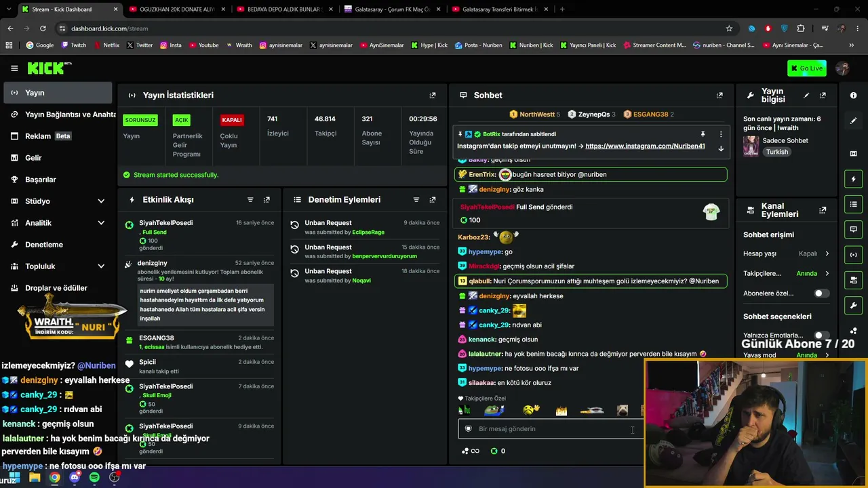The image size is (868, 488).
Task: Edit Yayın bilgisi with the pencil icon
Action: pos(806,96)
